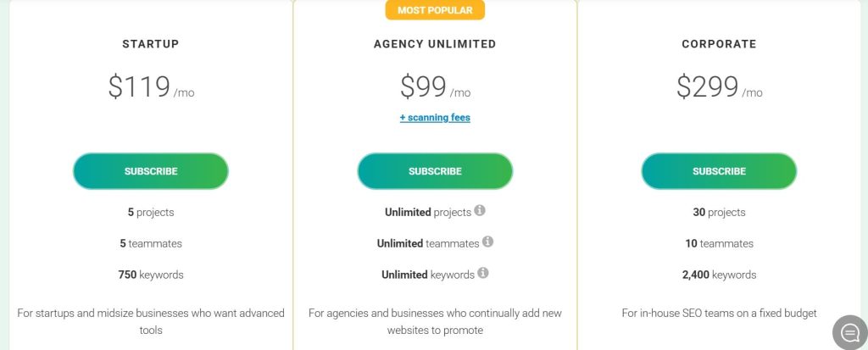Subscribe to the Agency Unlimited plan
This screenshot has height=350, width=868.
pos(435,171)
